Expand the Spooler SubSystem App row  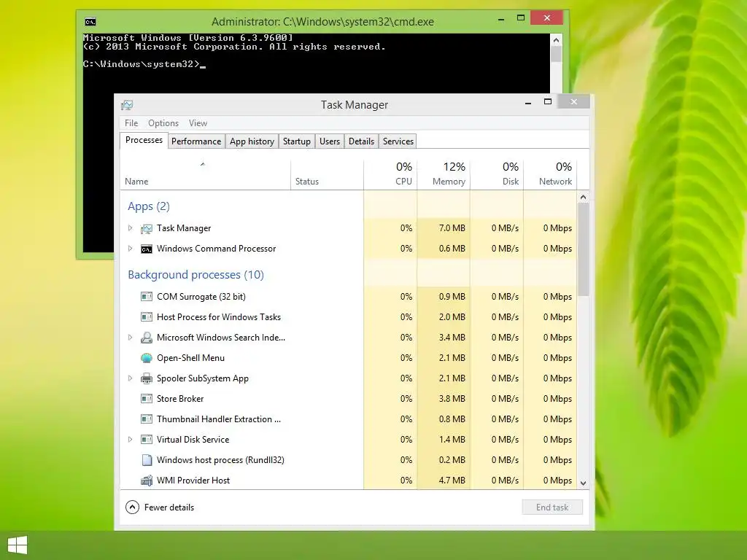130,378
